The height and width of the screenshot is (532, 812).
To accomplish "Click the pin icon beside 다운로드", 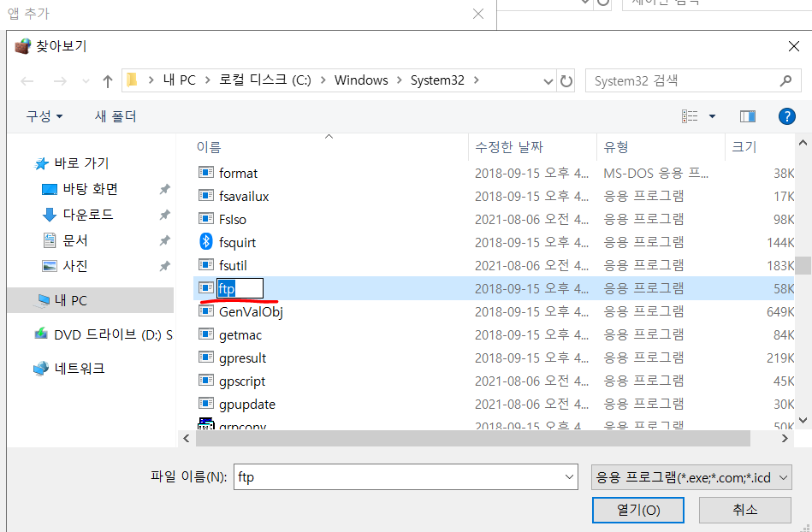I will point(164,214).
